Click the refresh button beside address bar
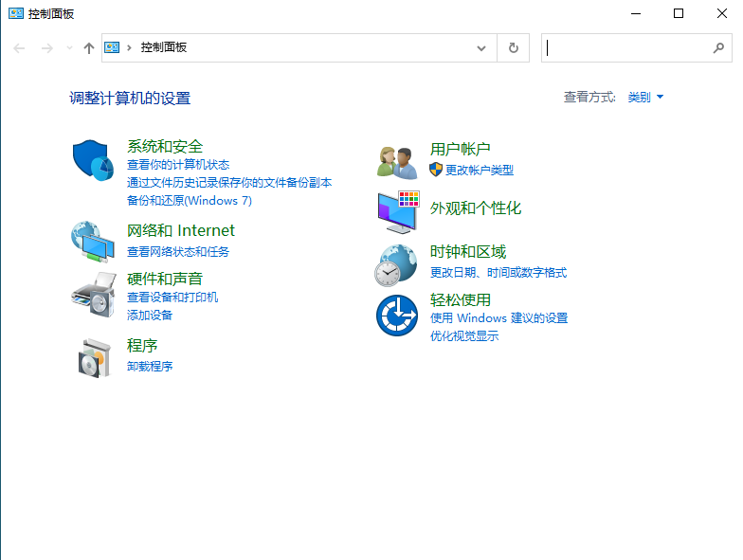Viewport: 743px width, 560px height. click(514, 47)
